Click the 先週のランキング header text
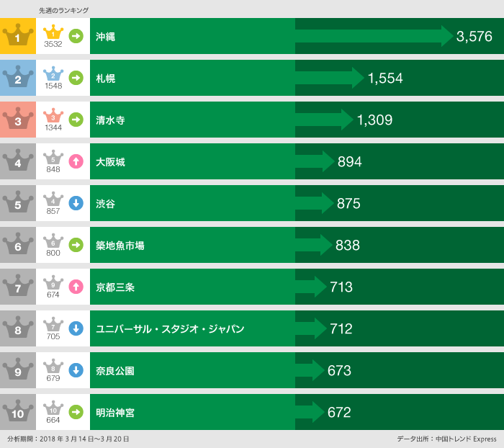This screenshot has height=448, width=504. [x=63, y=10]
